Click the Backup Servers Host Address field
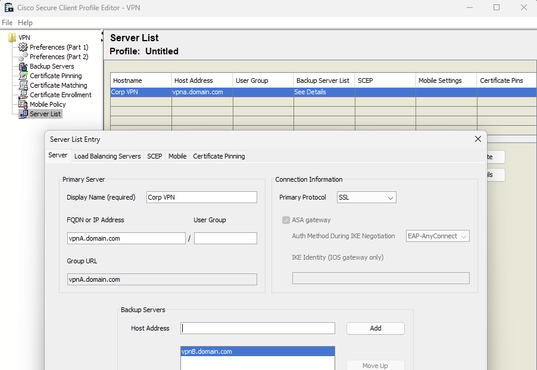Viewport: 537px width, 370px height. (x=258, y=328)
